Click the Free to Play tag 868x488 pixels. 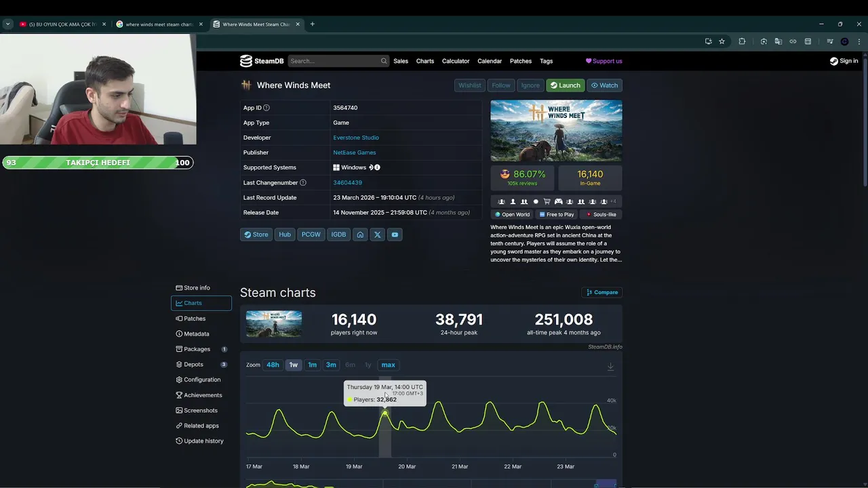tap(557, 214)
